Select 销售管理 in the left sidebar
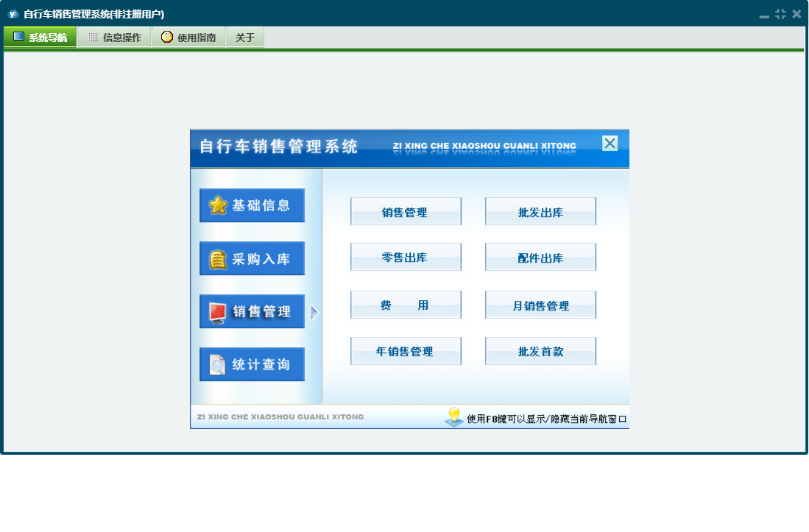The height and width of the screenshot is (532, 809). click(x=252, y=311)
